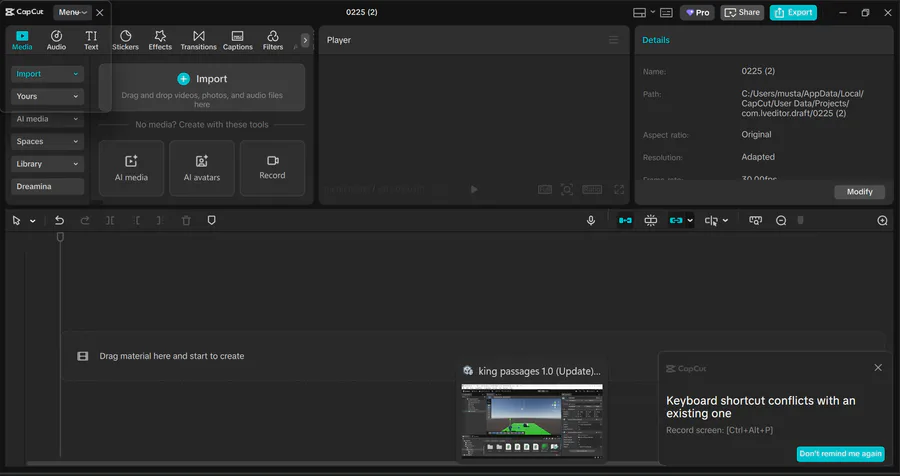Open the AI media creation tool
Screen dimensions: 900x476
131,168
